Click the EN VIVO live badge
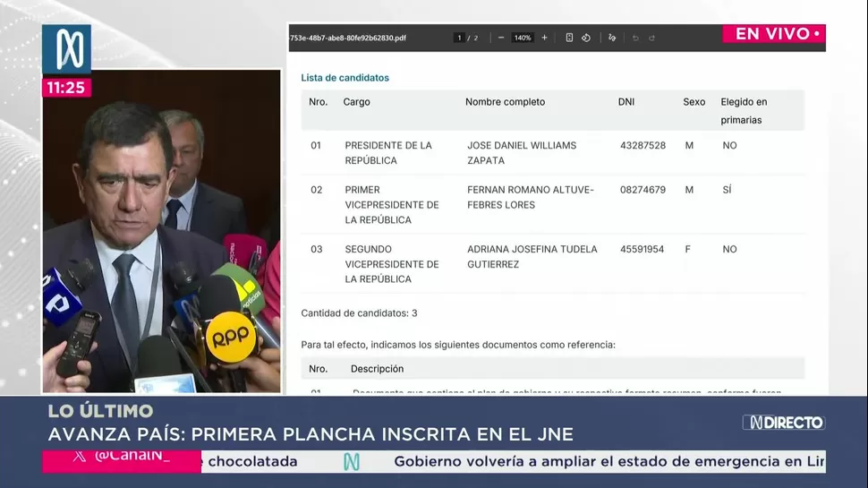 point(774,34)
